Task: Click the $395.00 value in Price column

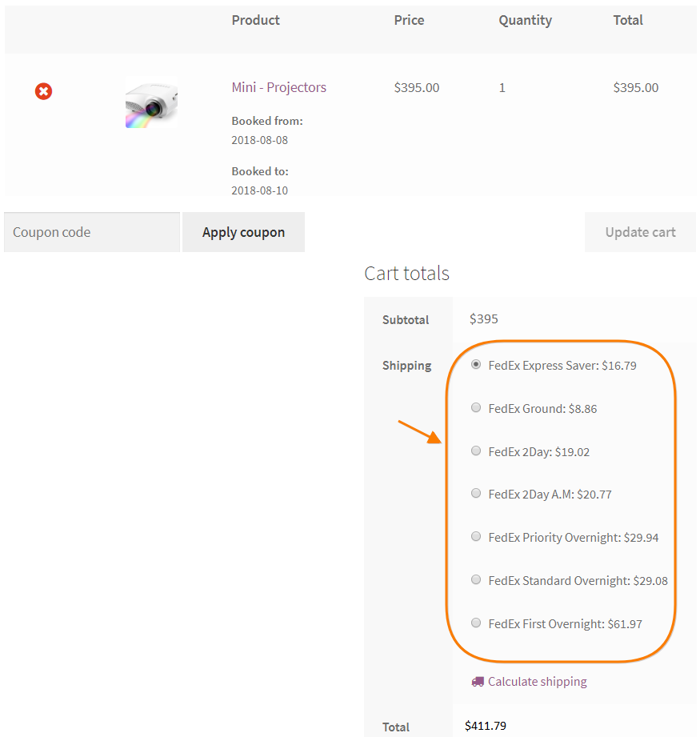Action: click(417, 88)
